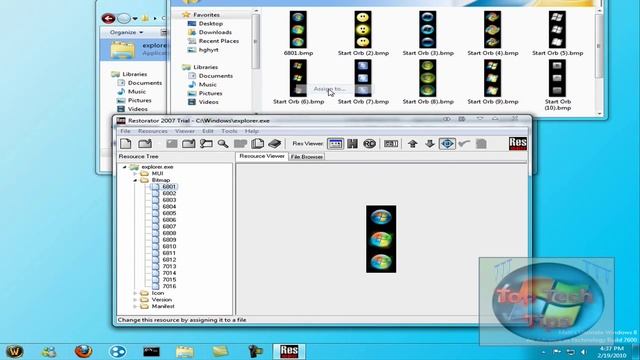Select Start Orb (5).bmp file
This screenshot has width=640, height=360.
[x=558, y=33]
